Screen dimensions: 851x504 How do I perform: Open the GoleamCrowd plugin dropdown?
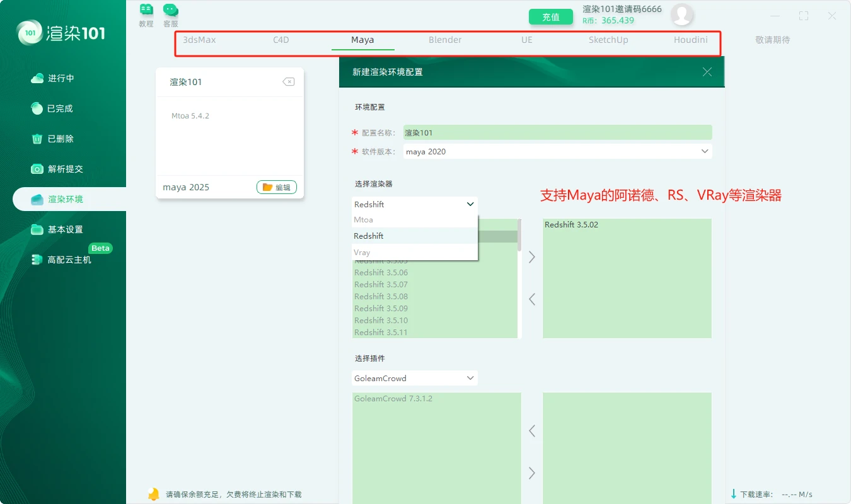[414, 378]
